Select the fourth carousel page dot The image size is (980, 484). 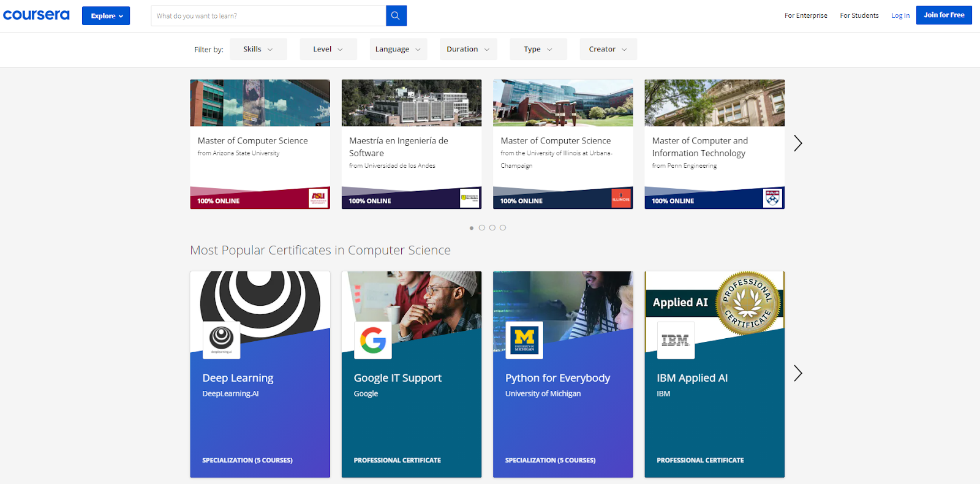503,228
